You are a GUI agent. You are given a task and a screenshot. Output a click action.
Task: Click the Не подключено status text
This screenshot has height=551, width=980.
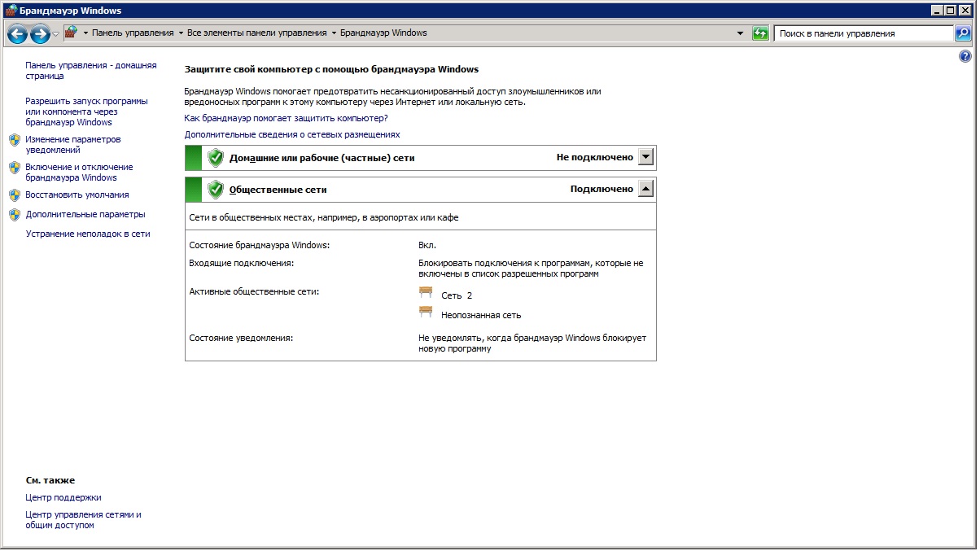(595, 157)
